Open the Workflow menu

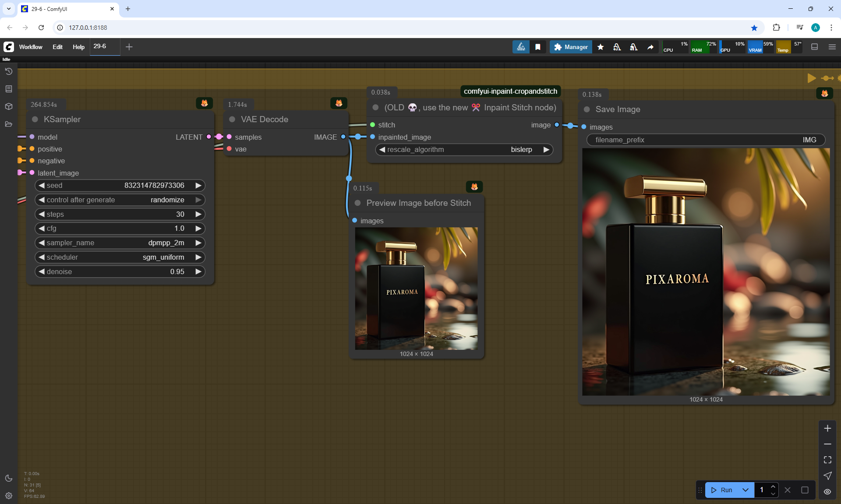click(31, 47)
